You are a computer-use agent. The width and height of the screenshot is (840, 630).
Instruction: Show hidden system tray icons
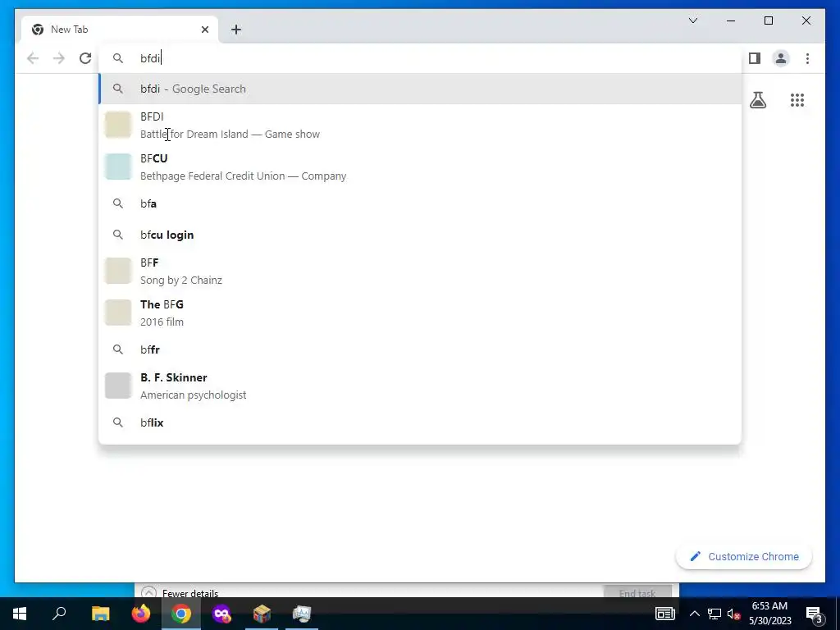(694, 614)
